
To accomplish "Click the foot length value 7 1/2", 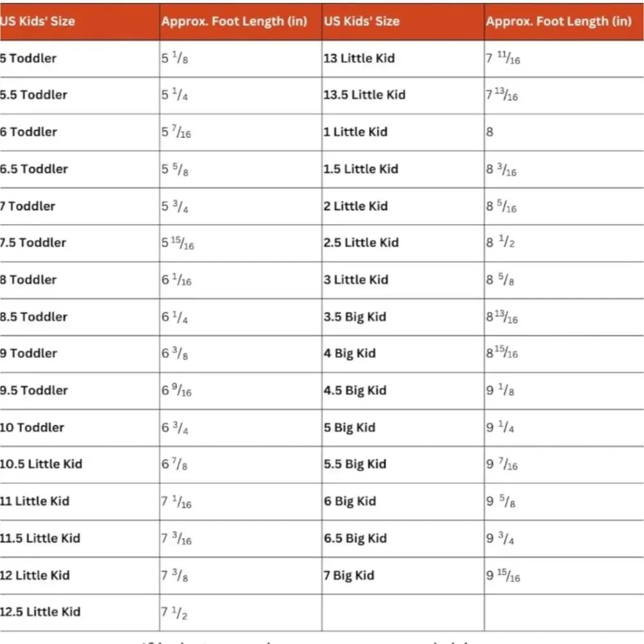I will (x=174, y=612).
